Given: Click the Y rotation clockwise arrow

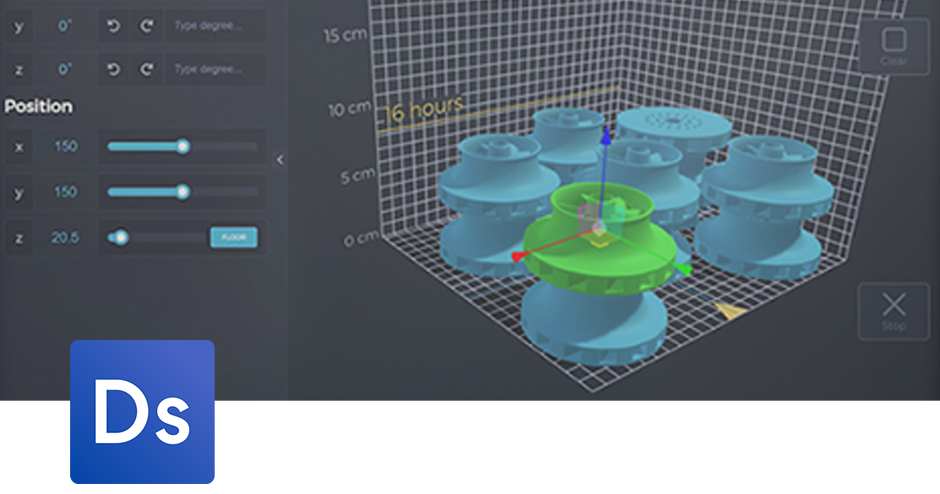Looking at the screenshot, I should (146, 26).
